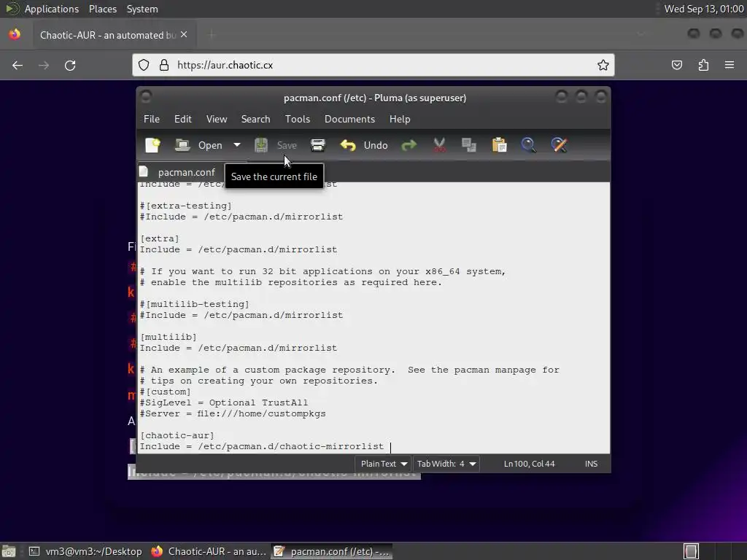
Task: Click the Firefox back arrow
Action: [x=18, y=65]
